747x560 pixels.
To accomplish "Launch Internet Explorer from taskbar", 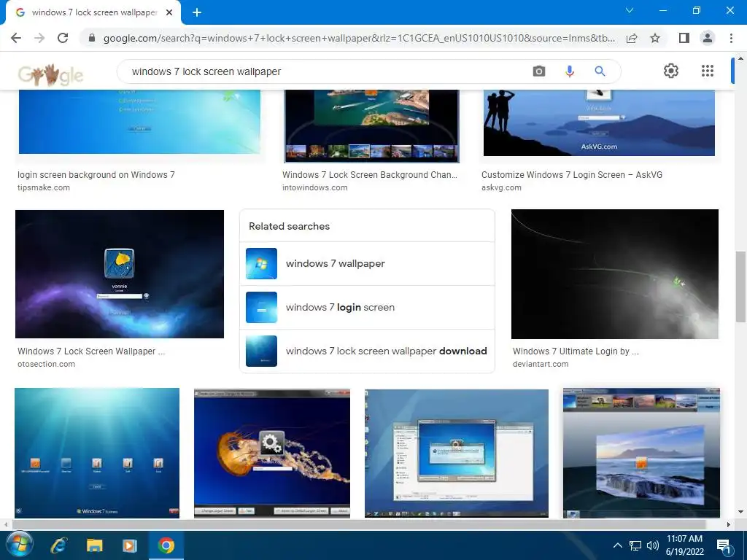I will point(59,545).
